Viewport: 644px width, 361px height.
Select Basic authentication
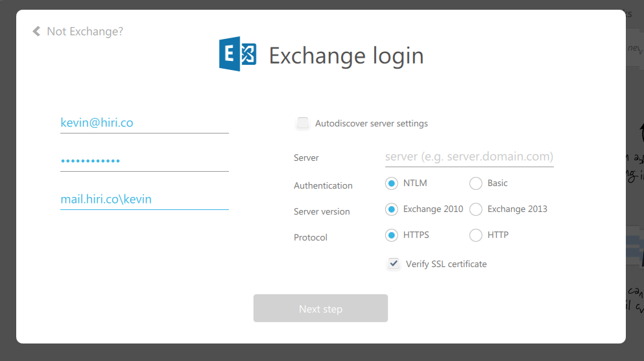coord(475,183)
